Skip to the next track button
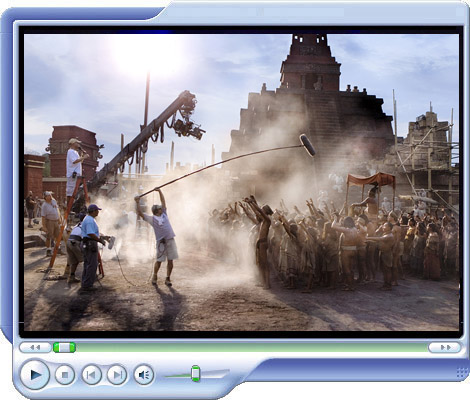This screenshot has width=470, height=400. (117, 375)
